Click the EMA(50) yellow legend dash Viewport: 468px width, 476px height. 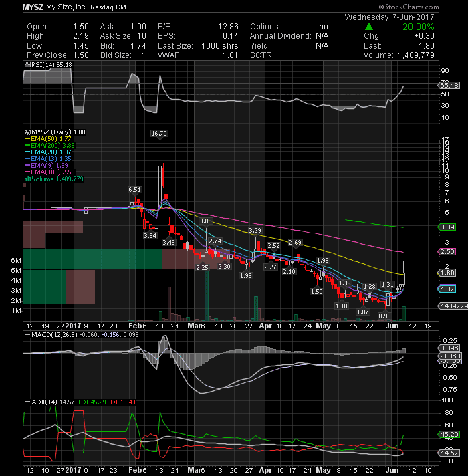coord(27,139)
